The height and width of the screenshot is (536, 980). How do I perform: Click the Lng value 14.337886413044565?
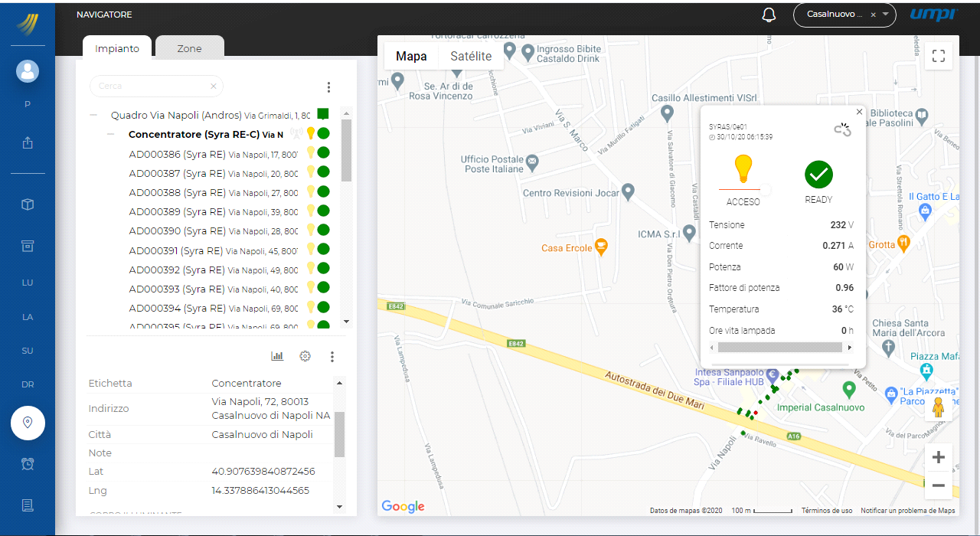tap(260, 491)
